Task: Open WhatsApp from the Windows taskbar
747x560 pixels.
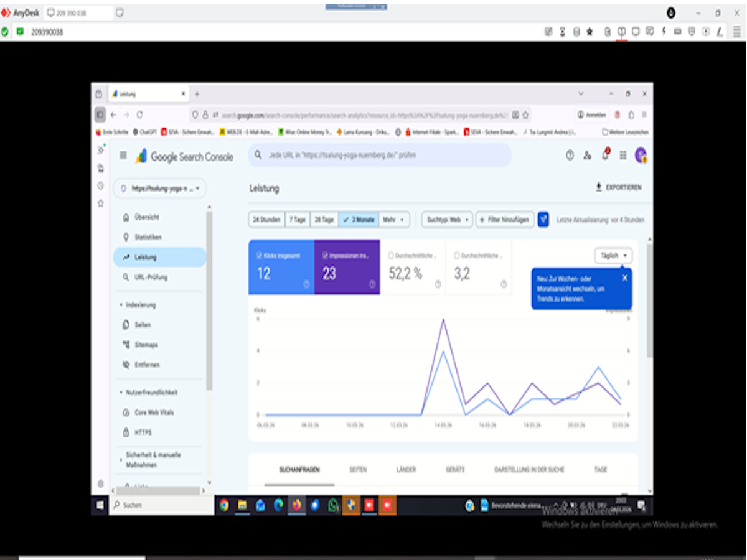Action: [x=333, y=505]
